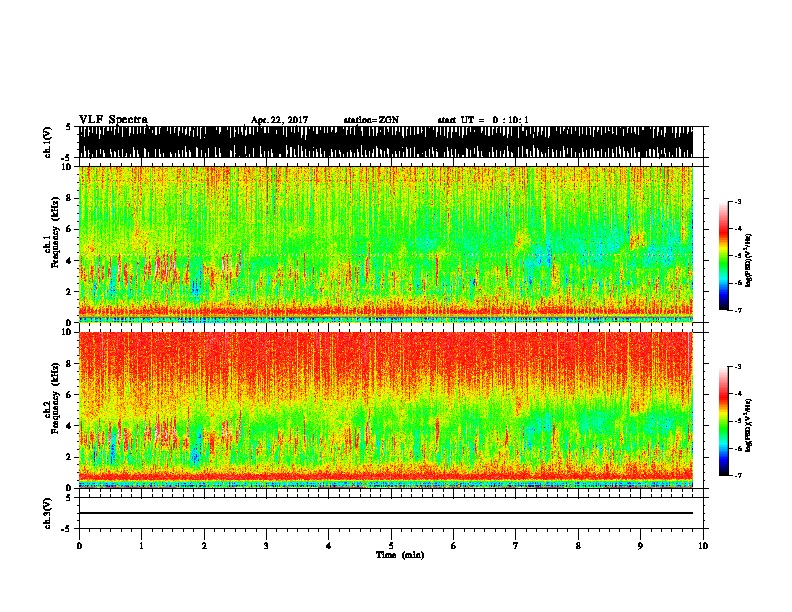Click the 'ch.3(V)' axis label
Viewport: 792px width, 612px height.
[47, 514]
